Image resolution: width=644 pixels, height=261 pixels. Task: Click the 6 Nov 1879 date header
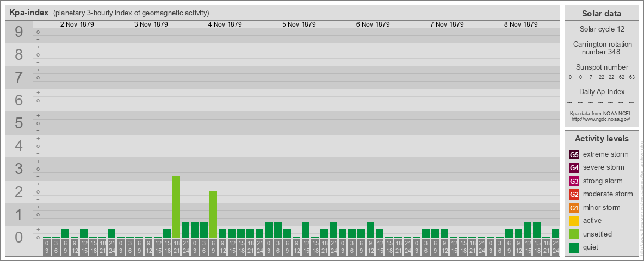(x=373, y=24)
